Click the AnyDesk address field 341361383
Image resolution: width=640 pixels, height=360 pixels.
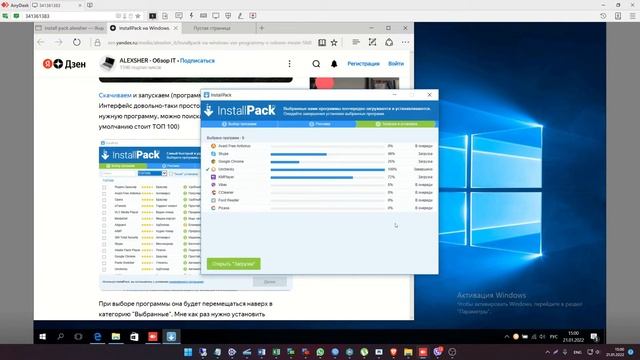pos(69,16)
